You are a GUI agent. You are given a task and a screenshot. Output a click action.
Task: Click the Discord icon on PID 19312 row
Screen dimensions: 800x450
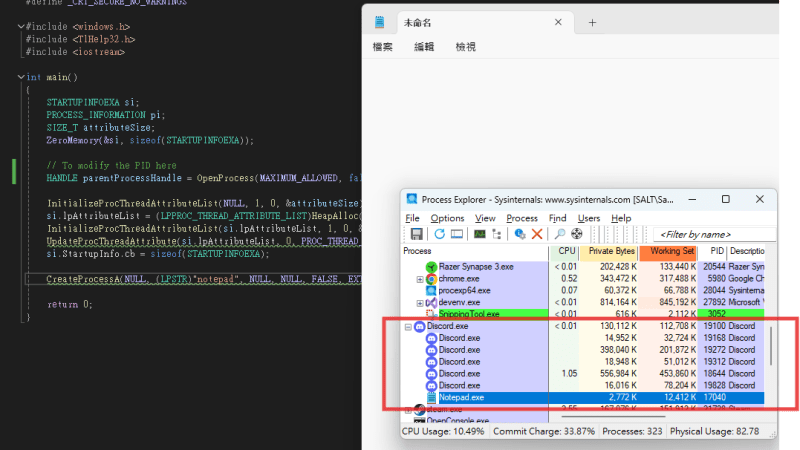[x=431, y=362]
